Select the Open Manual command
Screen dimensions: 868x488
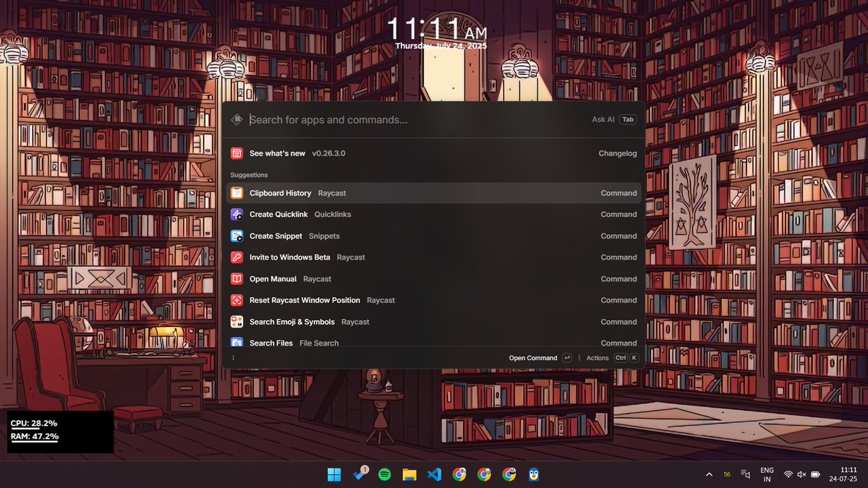pyautogui.click(x=433, y=278)
